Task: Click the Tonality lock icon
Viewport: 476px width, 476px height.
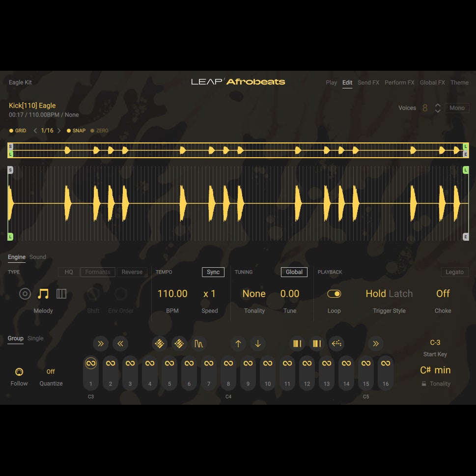Action: (424, 384)
